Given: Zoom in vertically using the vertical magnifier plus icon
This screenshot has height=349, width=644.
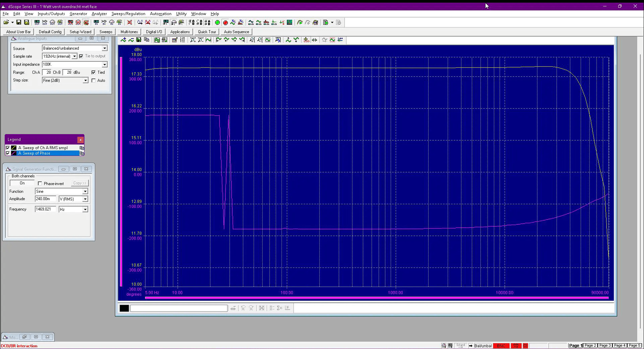Looking at the screenshot, I should click(x=252, y=40).
